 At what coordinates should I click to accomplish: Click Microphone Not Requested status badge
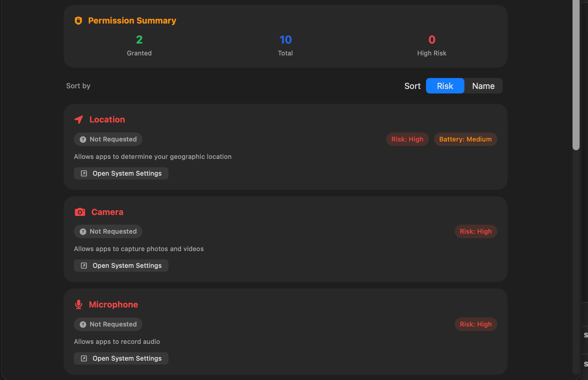pyautogui.click(x=108, y=324)
